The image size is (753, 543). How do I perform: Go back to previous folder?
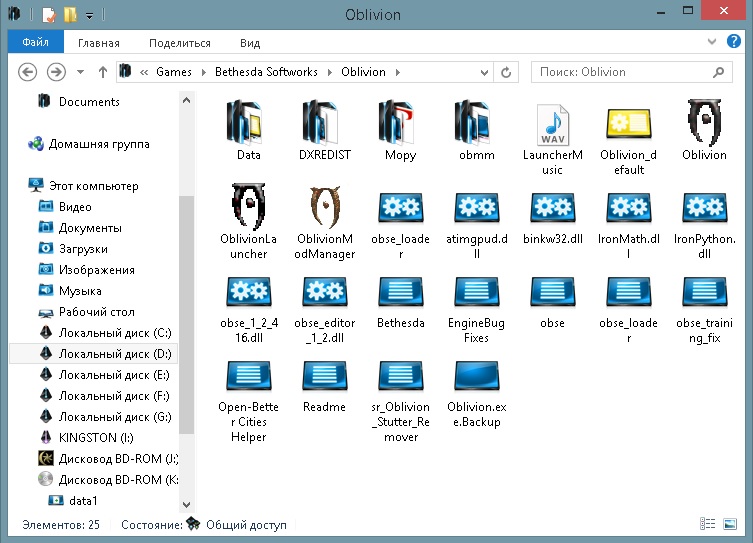point(27,72)
